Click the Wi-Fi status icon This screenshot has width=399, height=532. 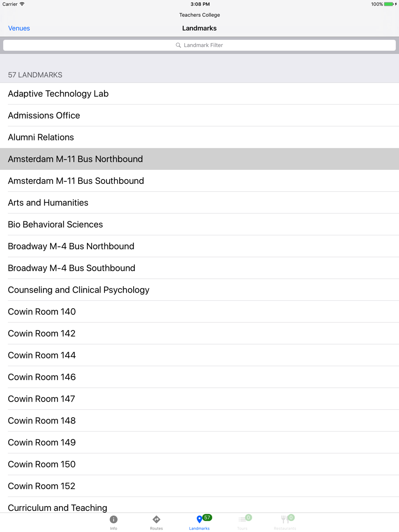(x=22, y=4)
